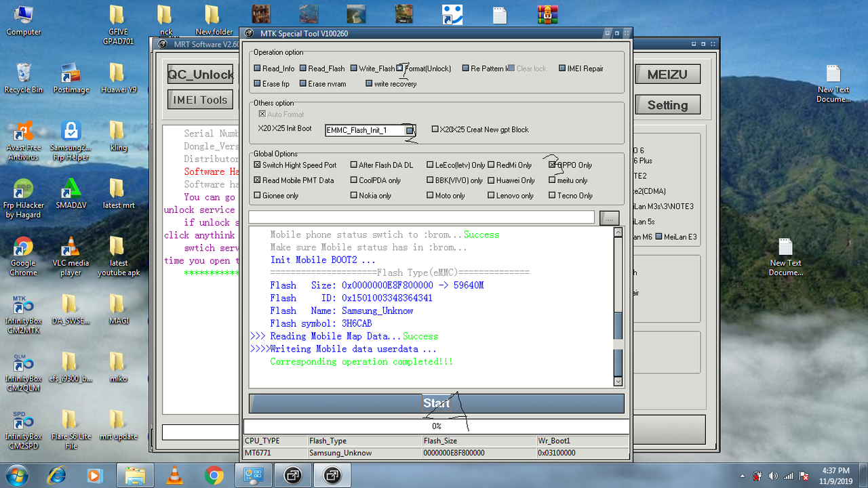Enable the Huawei Only checkbox
Image resolution: width=868 pixels, height=488 pixels.
(491, 180)
